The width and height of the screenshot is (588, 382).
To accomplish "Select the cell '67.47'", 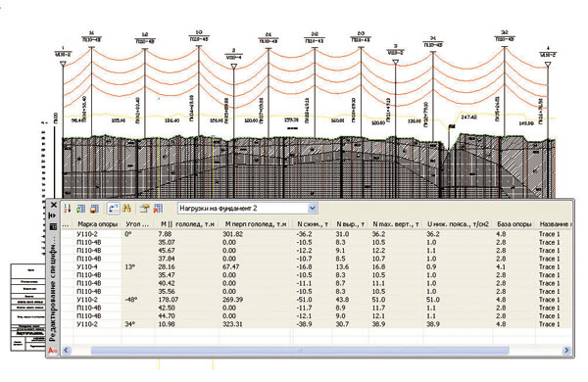I will click(231, 267).
